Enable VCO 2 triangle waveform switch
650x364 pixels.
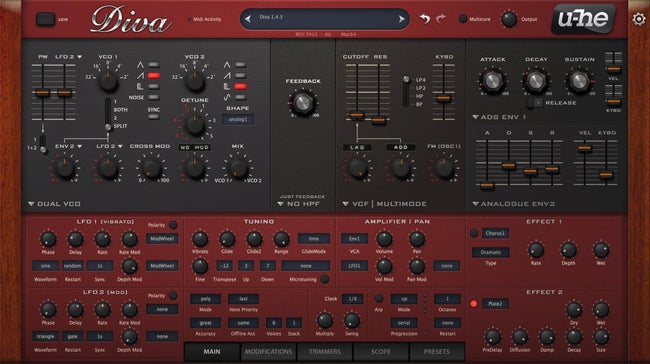pyautogui.click(x=240, y=65)
